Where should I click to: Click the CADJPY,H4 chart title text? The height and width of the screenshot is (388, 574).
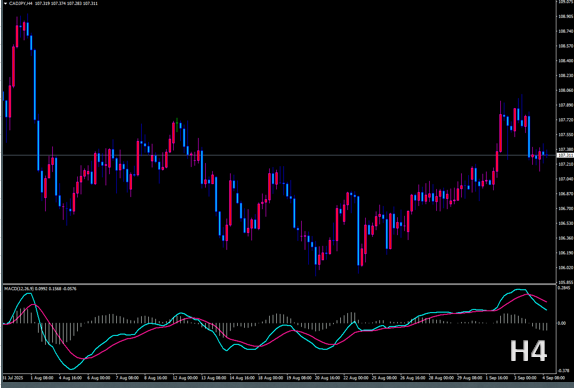[x=21, y=3]
